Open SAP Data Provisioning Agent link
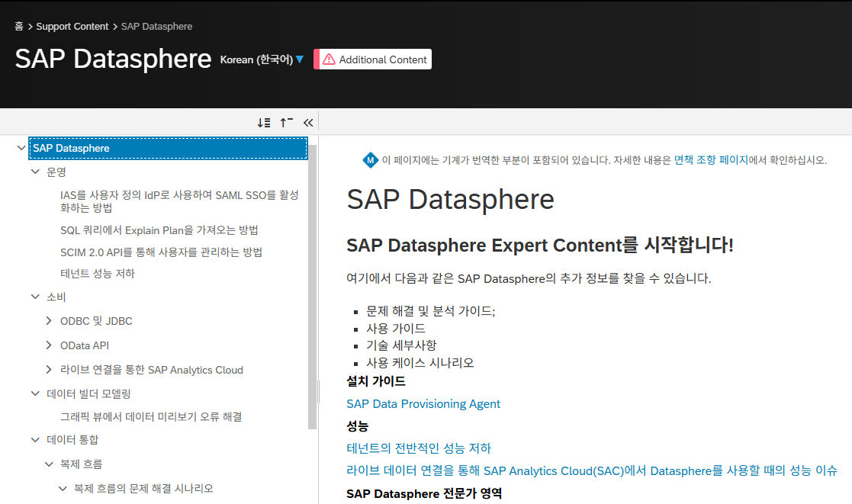 pyautogui.click(x=423, y=403)
